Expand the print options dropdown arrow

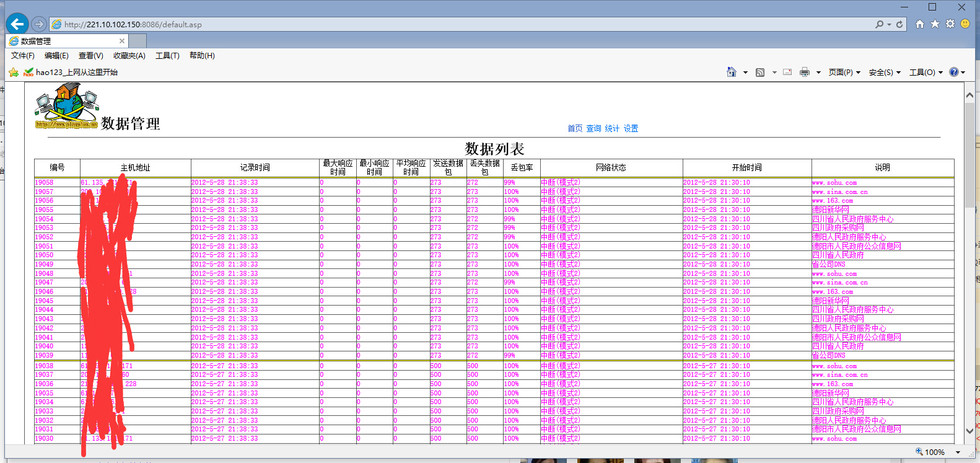[x=818, y=73]
